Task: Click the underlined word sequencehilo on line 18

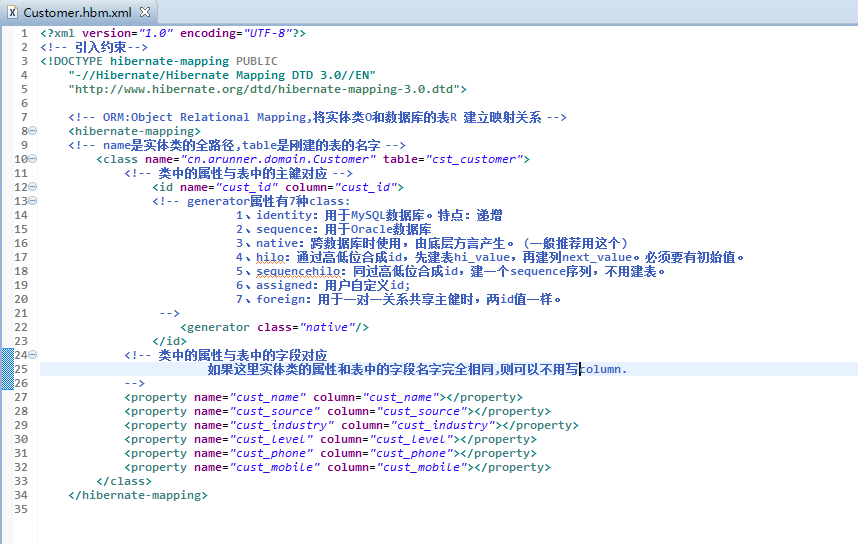Action: click(x=298, y=271)
